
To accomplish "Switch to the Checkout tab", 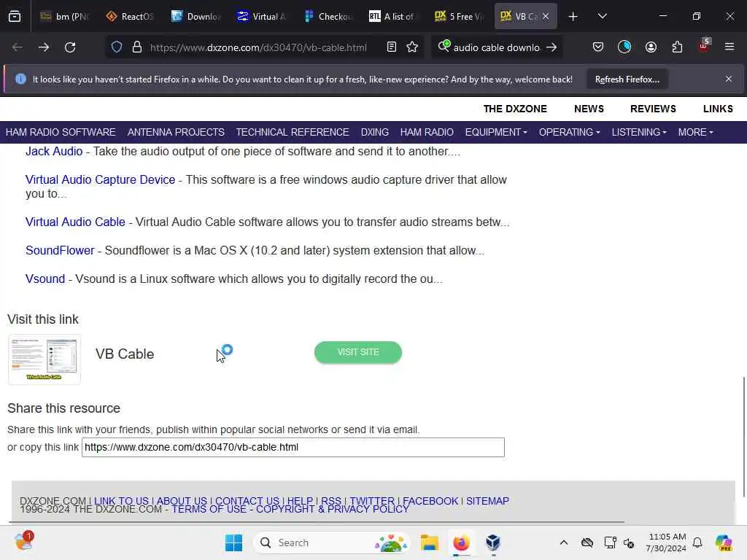I will point(328,17).
